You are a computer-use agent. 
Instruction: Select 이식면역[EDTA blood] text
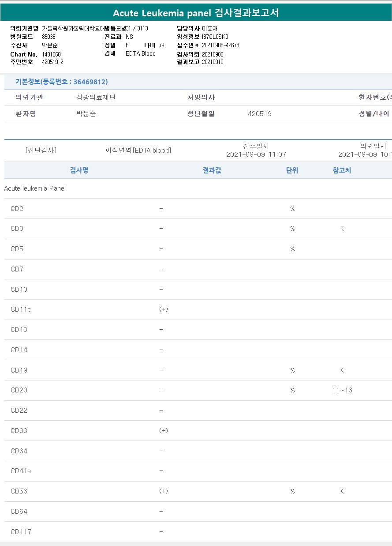pos(138,150)
